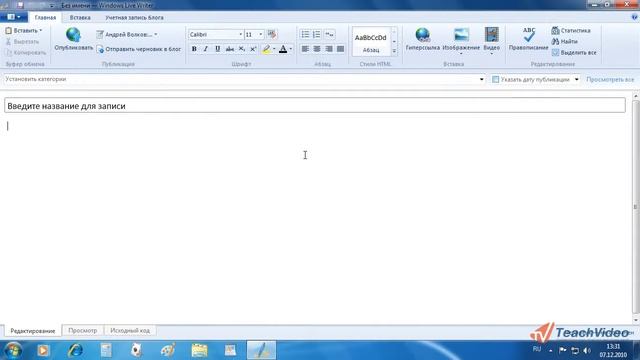Justify text alignment
The image size is (640, 360).
click(x=340, y=49)
